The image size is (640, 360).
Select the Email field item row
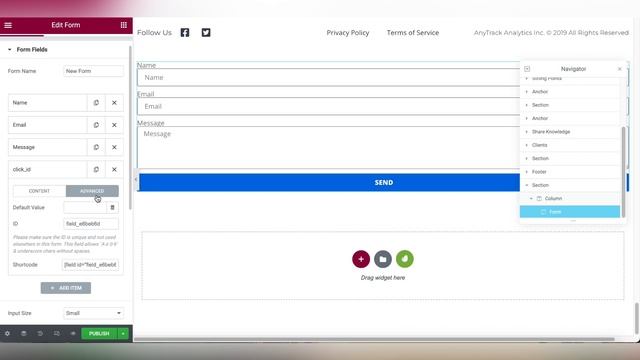[x=48, y=125]
